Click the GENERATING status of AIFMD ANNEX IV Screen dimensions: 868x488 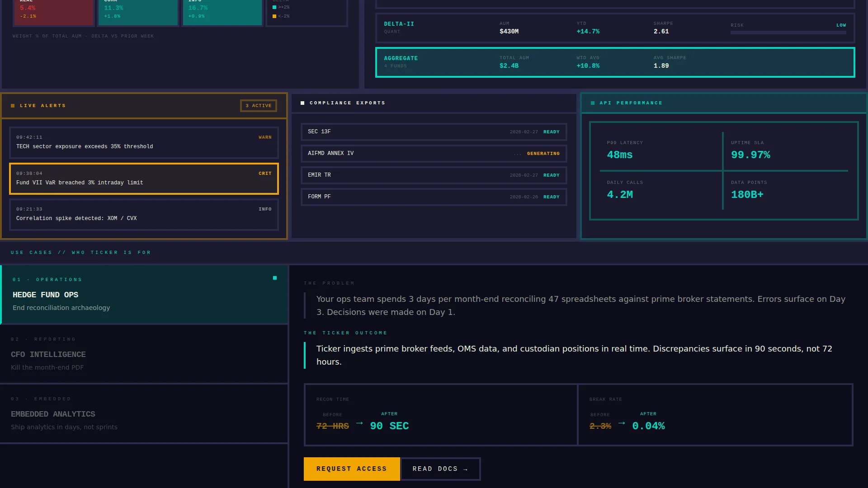click(543, 154)
